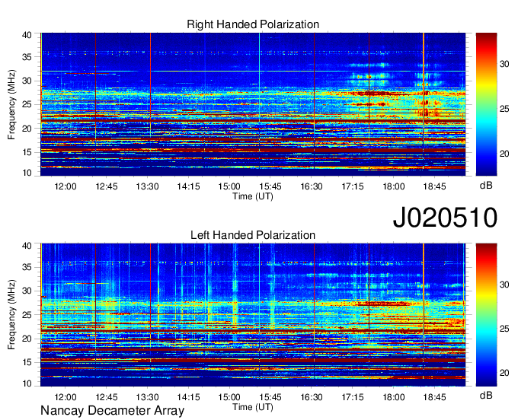Click the '12:45' tick on lower plot

point(107,397)
